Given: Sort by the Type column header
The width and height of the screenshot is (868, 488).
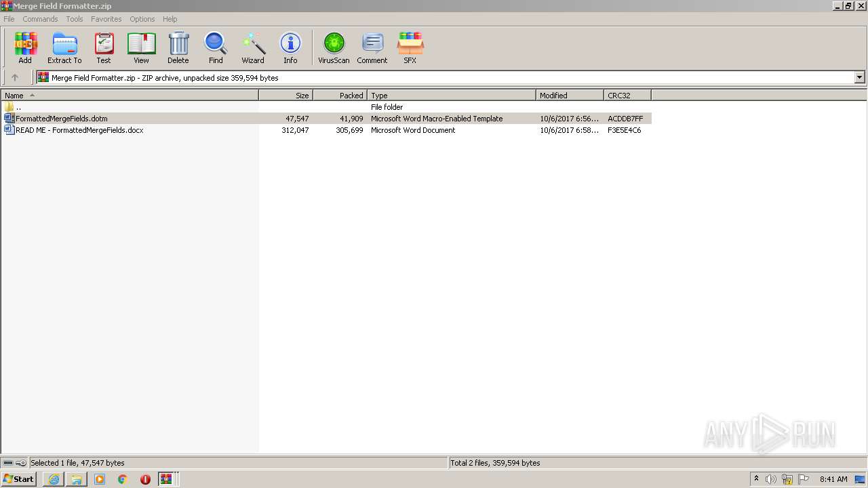Looking at the screenshot, I should [x=452, y=96].
